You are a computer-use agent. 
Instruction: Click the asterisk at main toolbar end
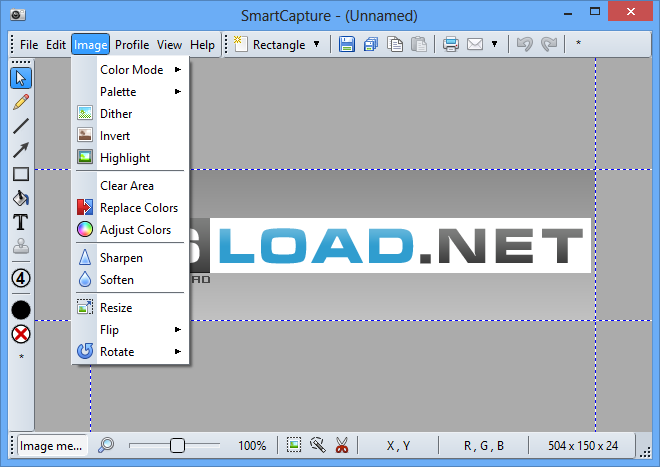pyautogui.click(x=578, y=43)
